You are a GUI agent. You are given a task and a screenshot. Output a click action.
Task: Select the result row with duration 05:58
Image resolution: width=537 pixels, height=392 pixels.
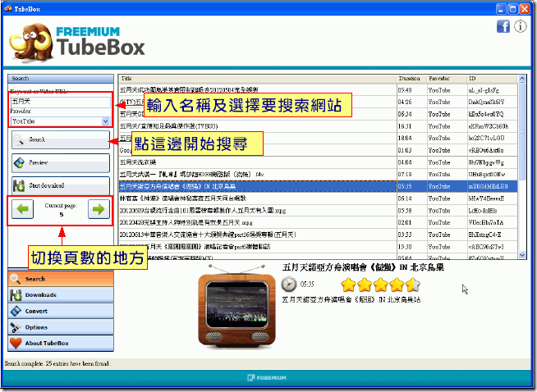pyautogui.click(x=319, y=211)
